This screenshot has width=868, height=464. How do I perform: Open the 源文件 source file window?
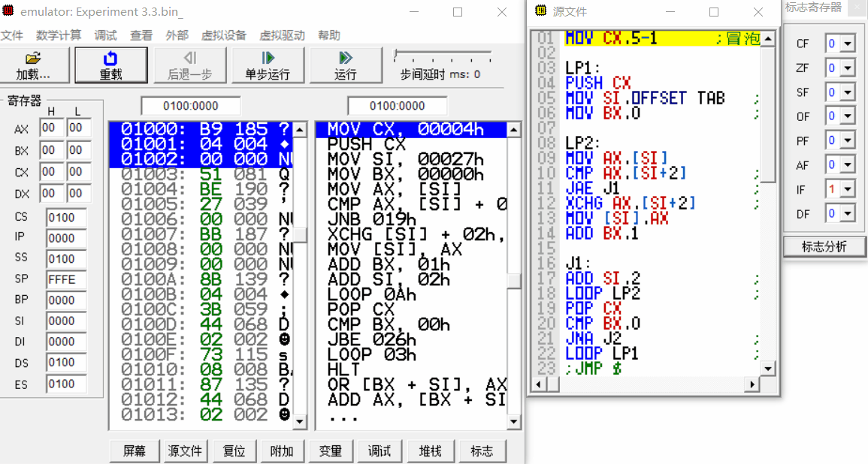(184, 450)
